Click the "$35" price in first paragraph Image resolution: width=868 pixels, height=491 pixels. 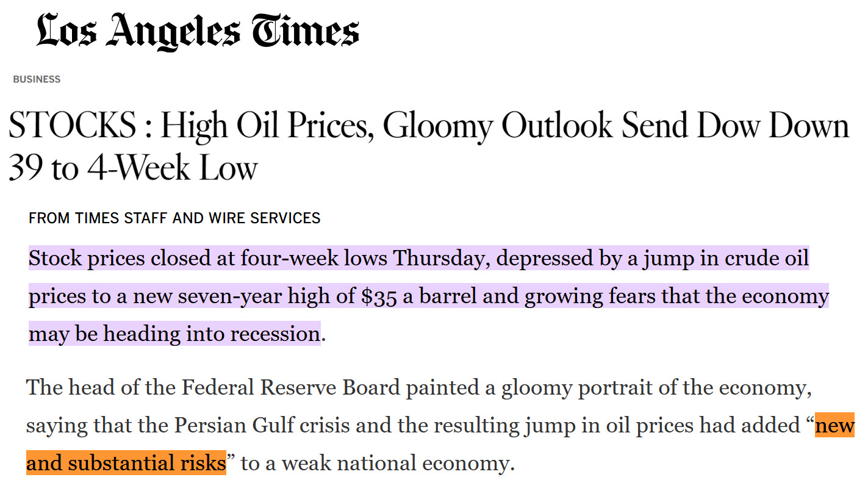379,296
